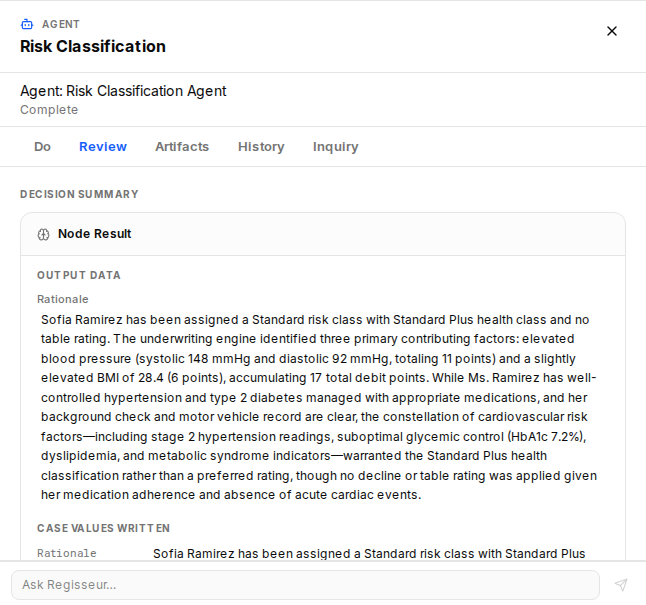Image resolution: width=646 pixels, height=605 pixels.
Task: Click the AGENT label at top
Action: tap(61, 24)
